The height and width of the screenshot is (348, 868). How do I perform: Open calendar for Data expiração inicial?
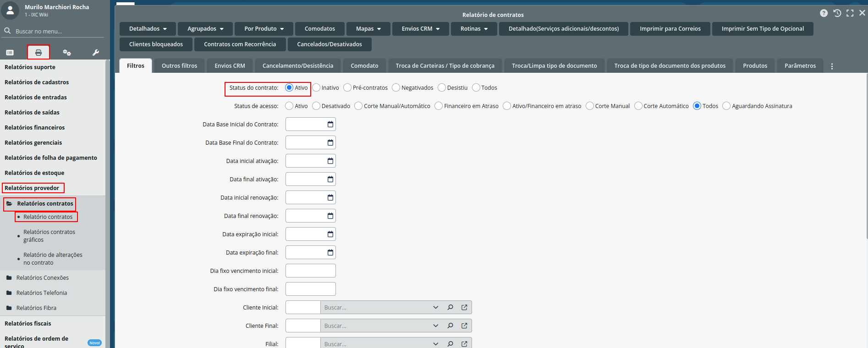(330, 234)
